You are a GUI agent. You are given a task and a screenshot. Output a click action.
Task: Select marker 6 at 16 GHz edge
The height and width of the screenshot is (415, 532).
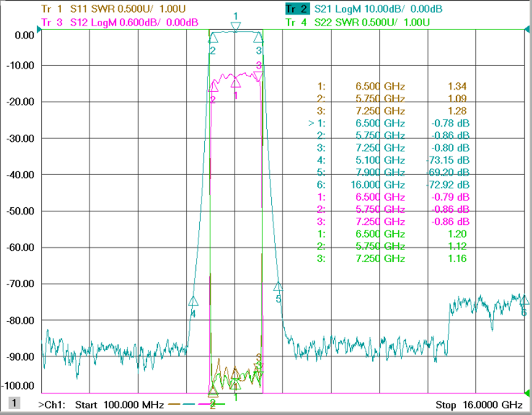click(524, 300)
